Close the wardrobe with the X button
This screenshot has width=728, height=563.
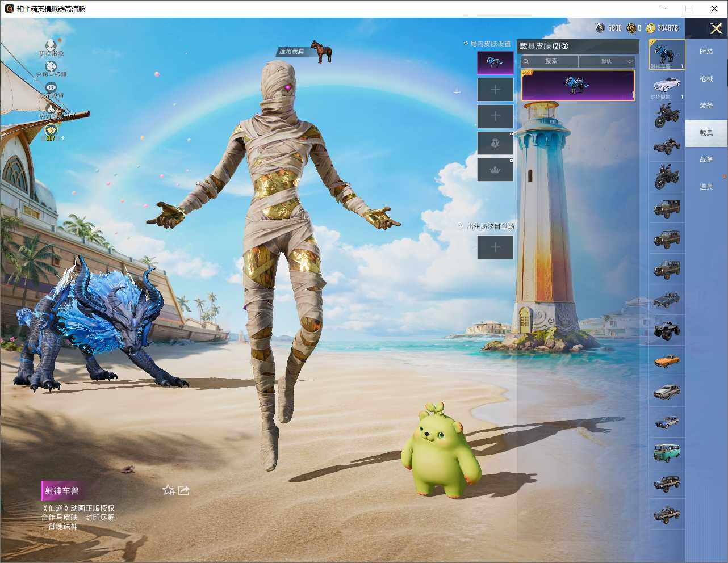point(716,28)
